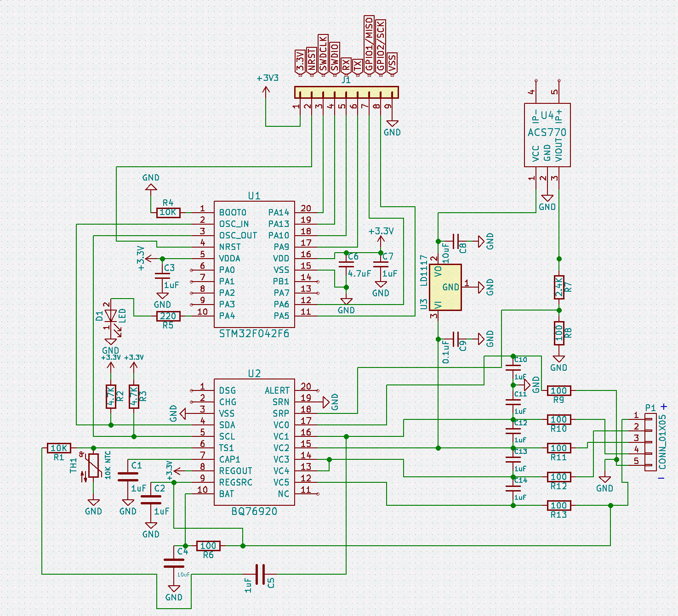Click the VDDA pin label on U1
The image size is (678, 616).
click(230, 259)
